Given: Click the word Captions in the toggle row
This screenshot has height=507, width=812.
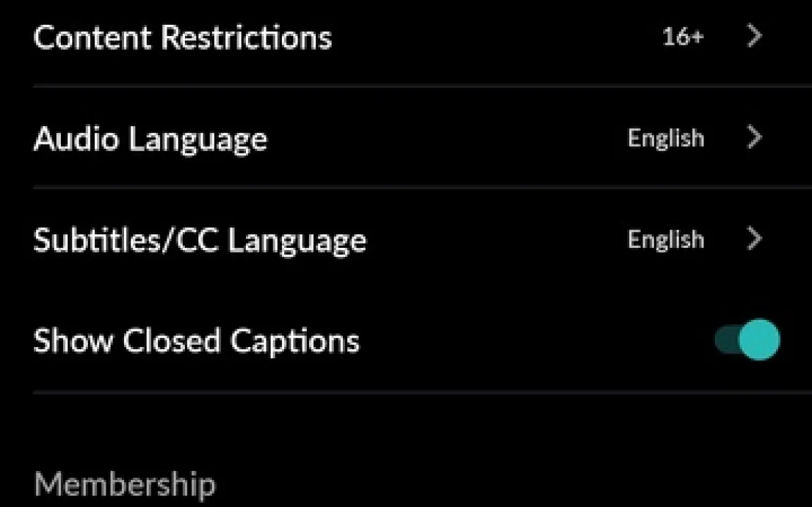Looking at the screenshot, I should (295, 342).
